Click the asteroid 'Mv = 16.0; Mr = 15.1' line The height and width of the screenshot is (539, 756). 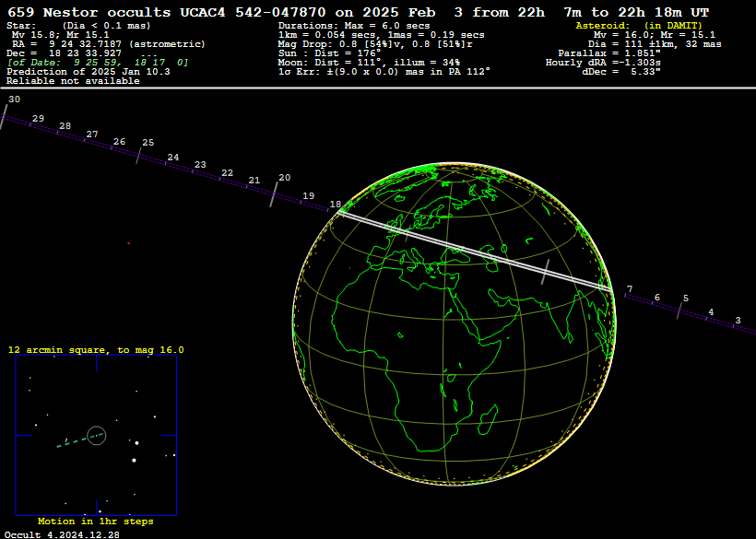(655, 35)
